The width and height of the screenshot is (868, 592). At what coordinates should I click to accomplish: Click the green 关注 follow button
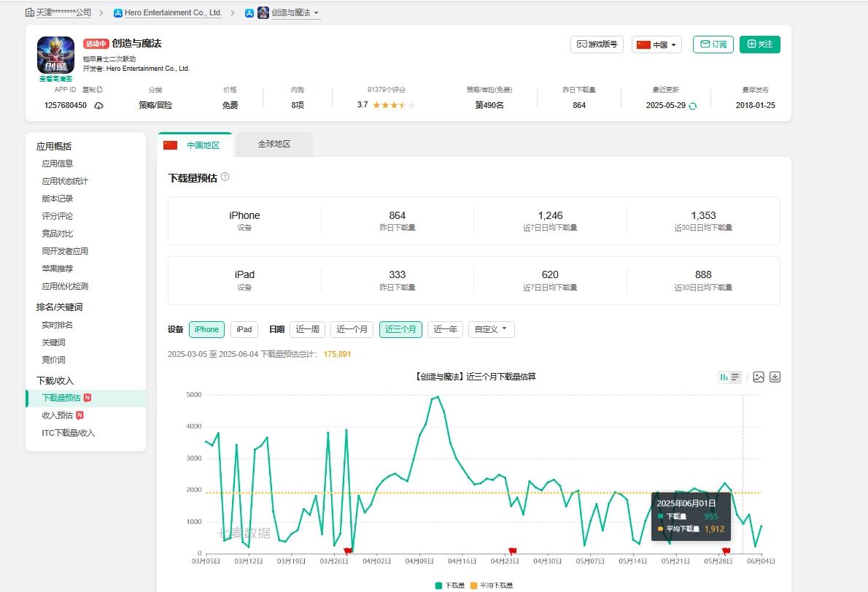(x=760, y=45)
